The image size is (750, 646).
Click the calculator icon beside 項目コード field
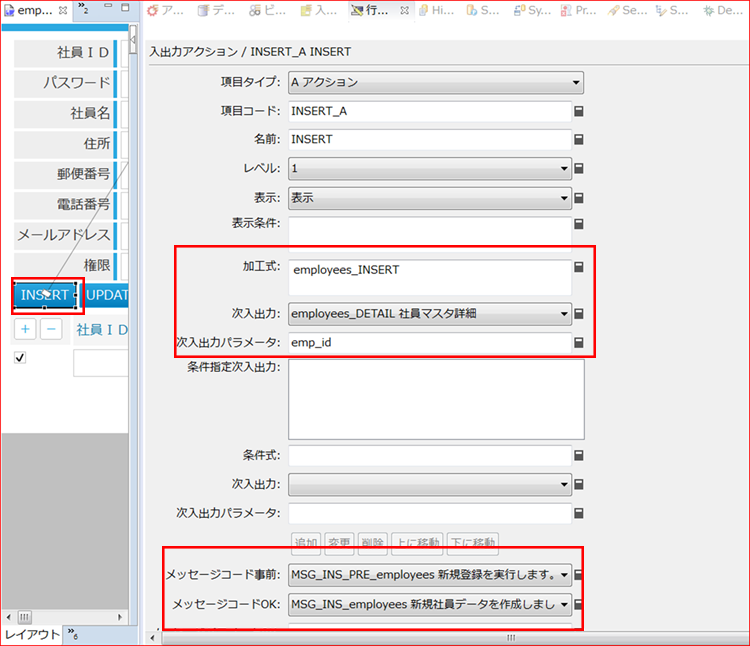578,111
